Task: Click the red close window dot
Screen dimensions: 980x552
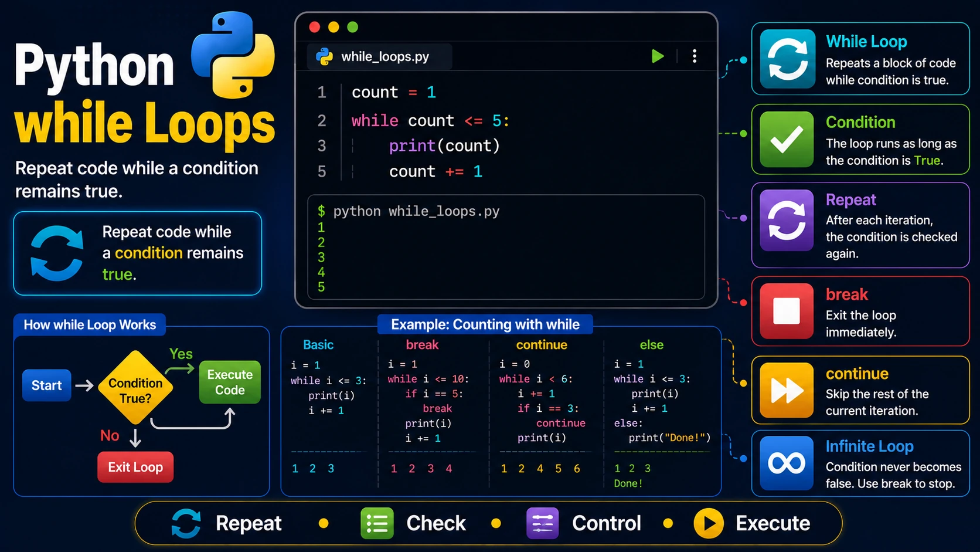Action: 315,27
